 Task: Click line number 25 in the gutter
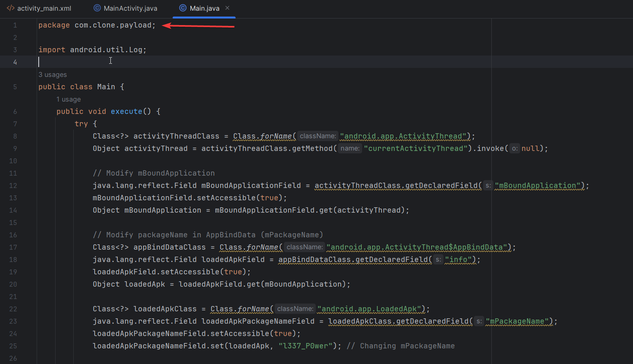(13, 346)
